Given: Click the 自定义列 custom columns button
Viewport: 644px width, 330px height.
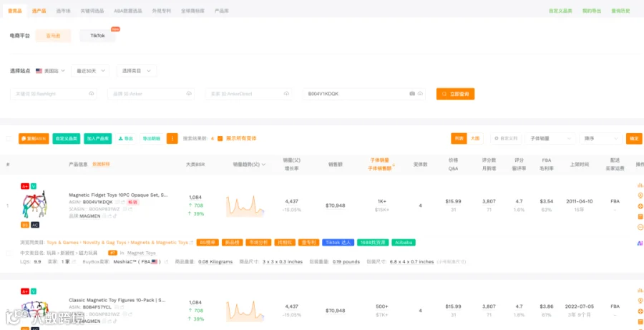Looking at the screenshot, I should pyautogui.click(x=506, y=138).
